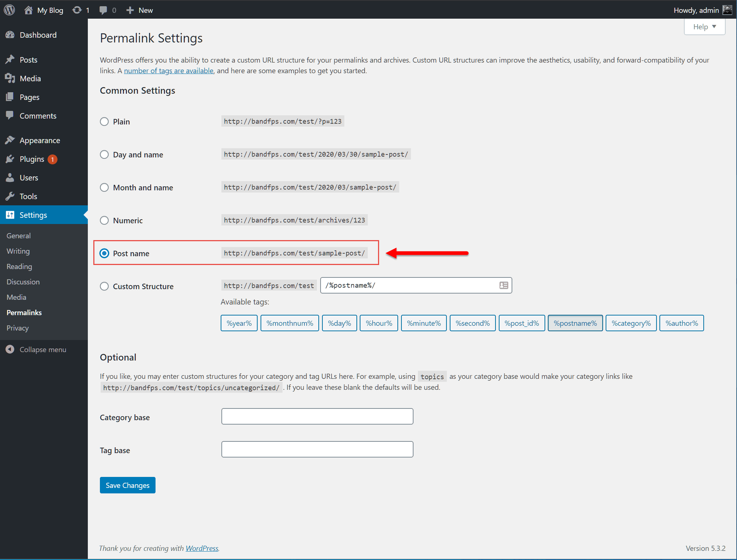This screenshot has width=737, height=560.
Task: Click the comments bubble icon in the toolbar
Action: coord(104,10)
